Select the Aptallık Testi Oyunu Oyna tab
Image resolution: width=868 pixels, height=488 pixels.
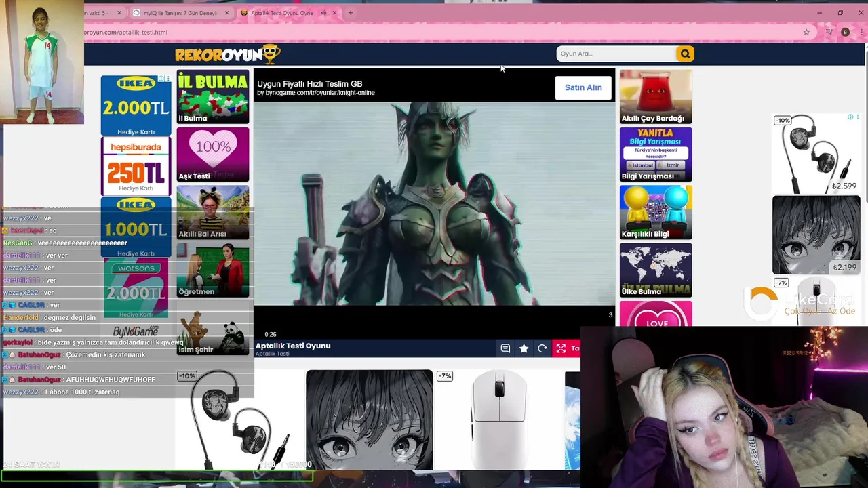[281, 13]
